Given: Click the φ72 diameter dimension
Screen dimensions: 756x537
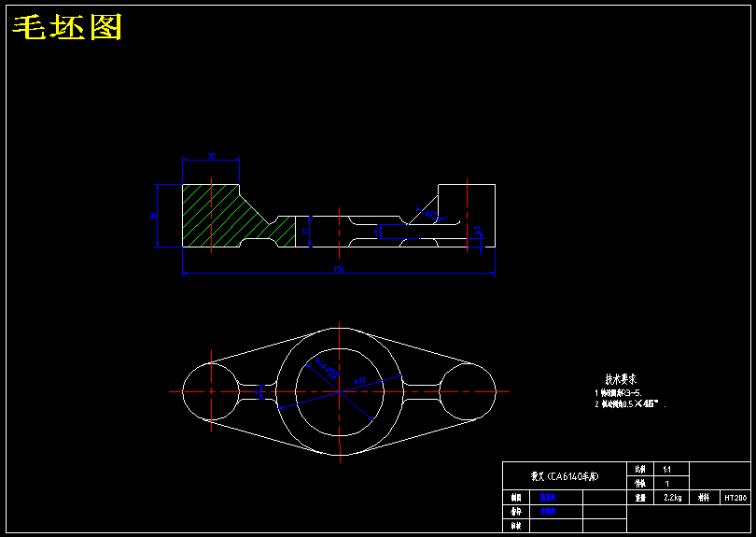Looking at the screenshot, I should click(x=360, y=381).
